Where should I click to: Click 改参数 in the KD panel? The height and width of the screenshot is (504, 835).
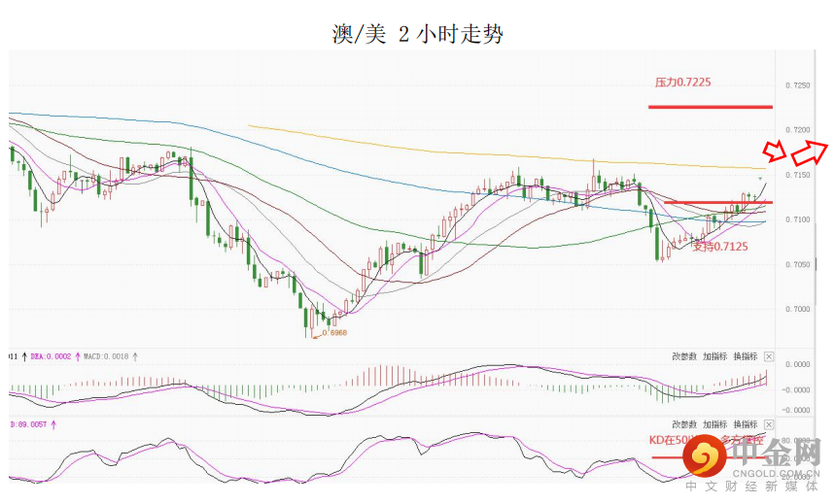684,424
